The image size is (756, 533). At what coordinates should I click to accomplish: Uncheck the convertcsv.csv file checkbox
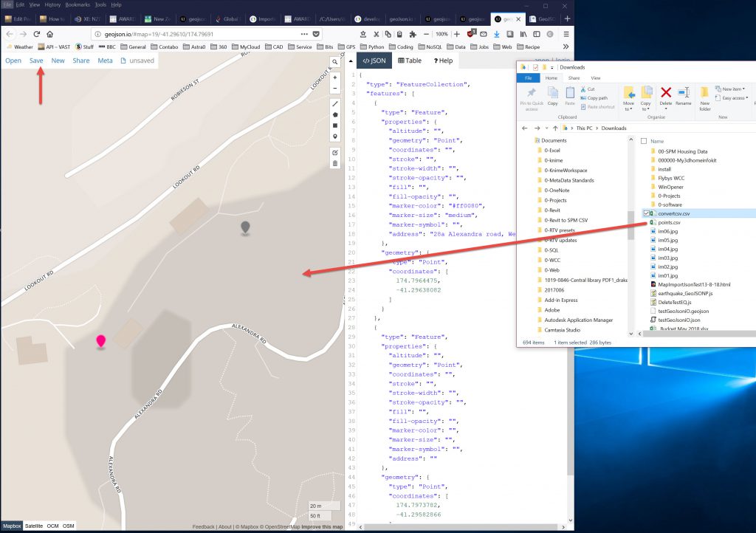tap(647, 213)
